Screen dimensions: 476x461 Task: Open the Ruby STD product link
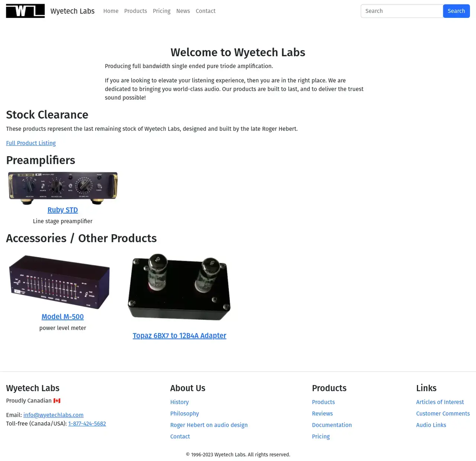click(x=63, y=210)
